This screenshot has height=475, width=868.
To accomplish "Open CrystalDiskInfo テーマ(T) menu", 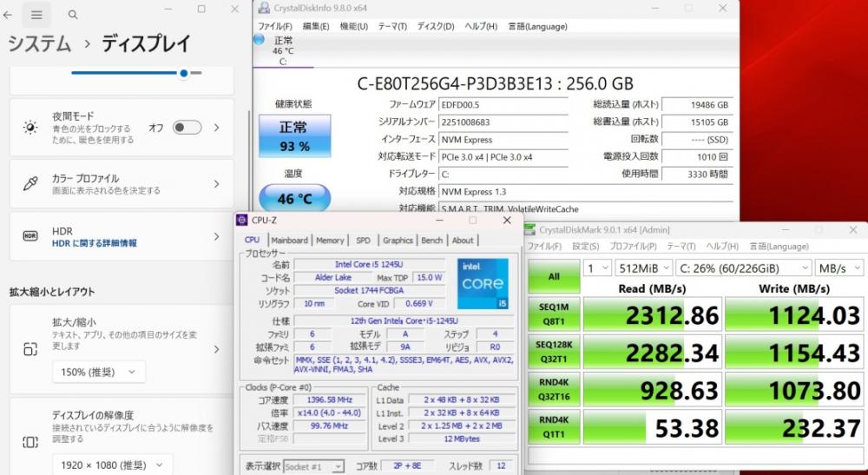I will pos(392,27).
